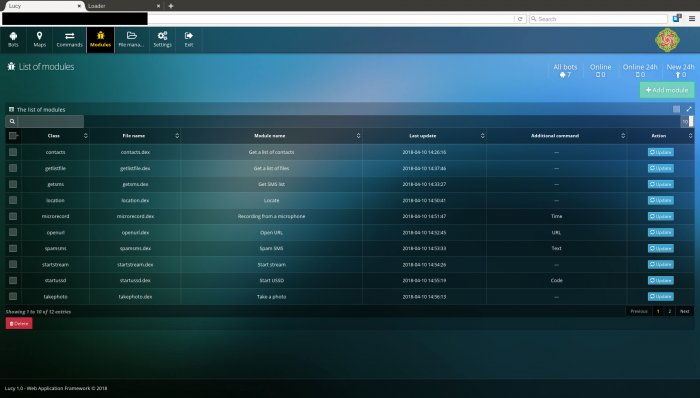Viewport: 700px width, 398px height.
Task: Close the Loader browser tab
Action: (158, 6)
